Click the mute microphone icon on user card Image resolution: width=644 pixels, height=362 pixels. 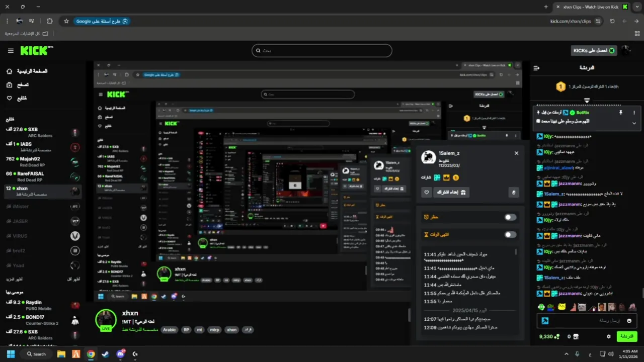pos(514,193)
